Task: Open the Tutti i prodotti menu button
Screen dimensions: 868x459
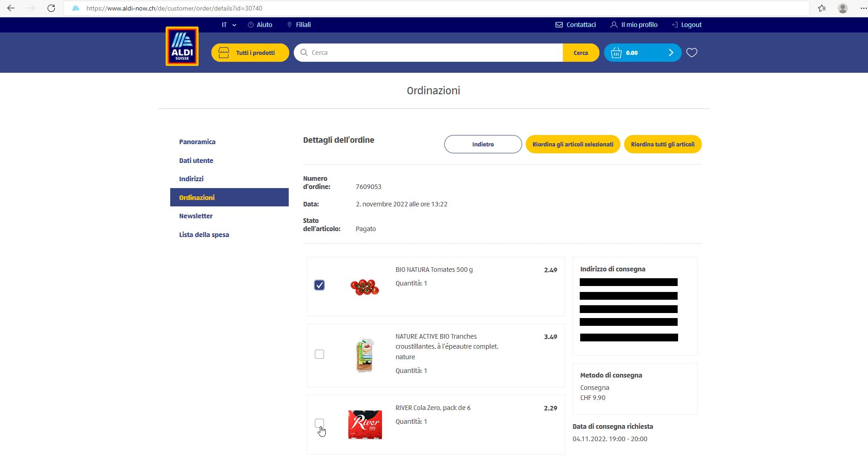Action: (x=250, y=53)
